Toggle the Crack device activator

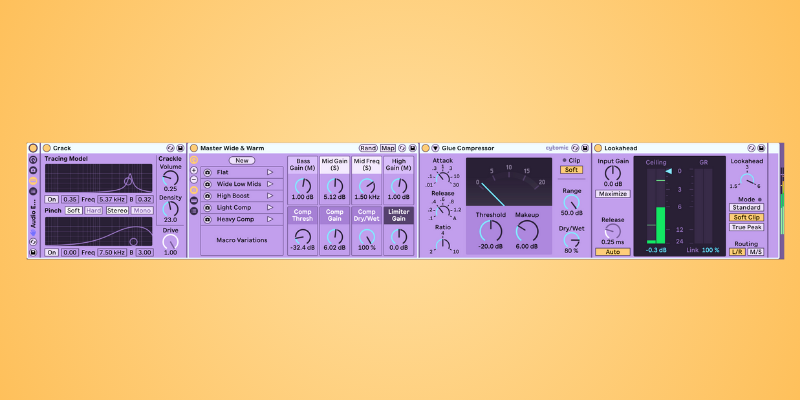[x=47, y=148]
